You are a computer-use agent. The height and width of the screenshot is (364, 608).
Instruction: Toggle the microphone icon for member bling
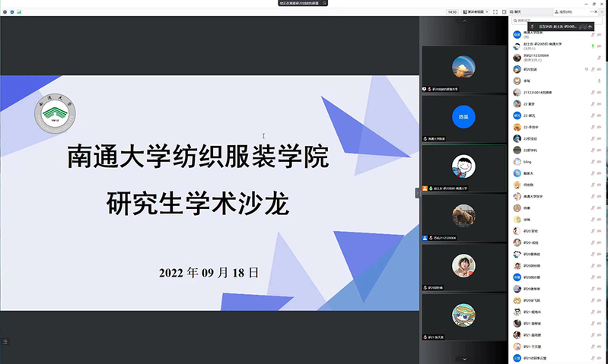(591, 162)
